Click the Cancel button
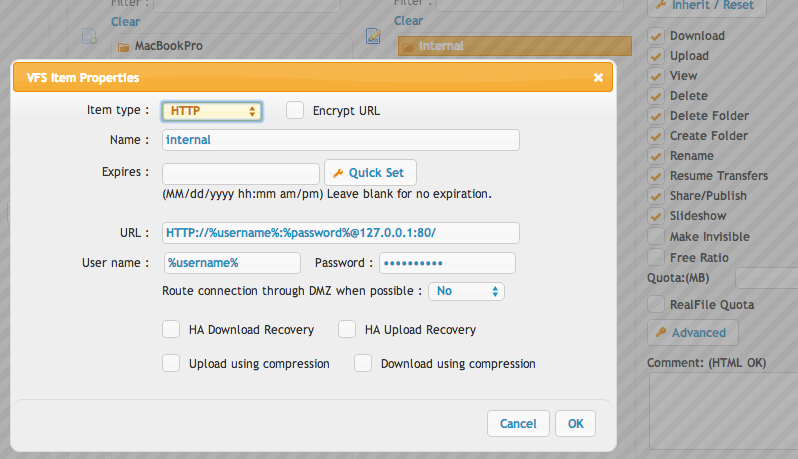798x459 pixels. 518,423
